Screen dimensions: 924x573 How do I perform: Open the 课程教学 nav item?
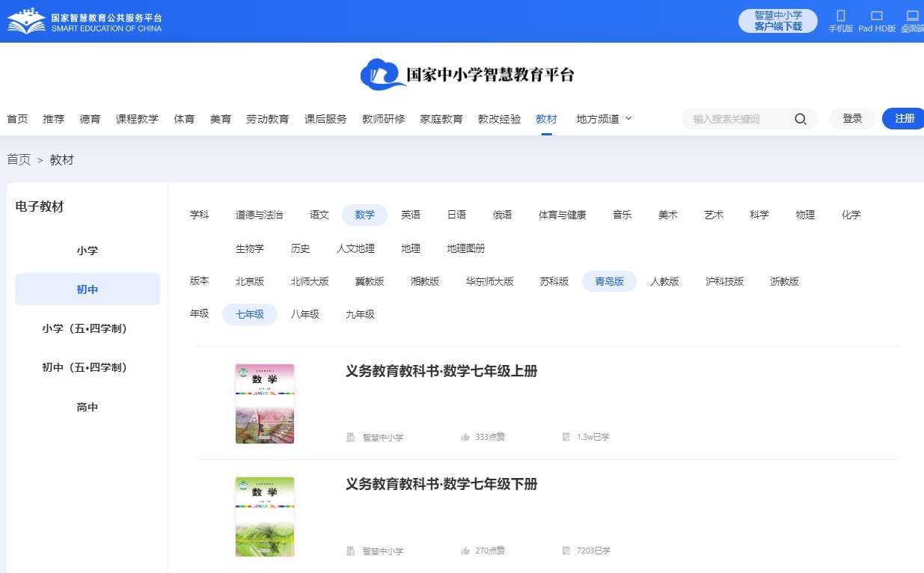137,119
